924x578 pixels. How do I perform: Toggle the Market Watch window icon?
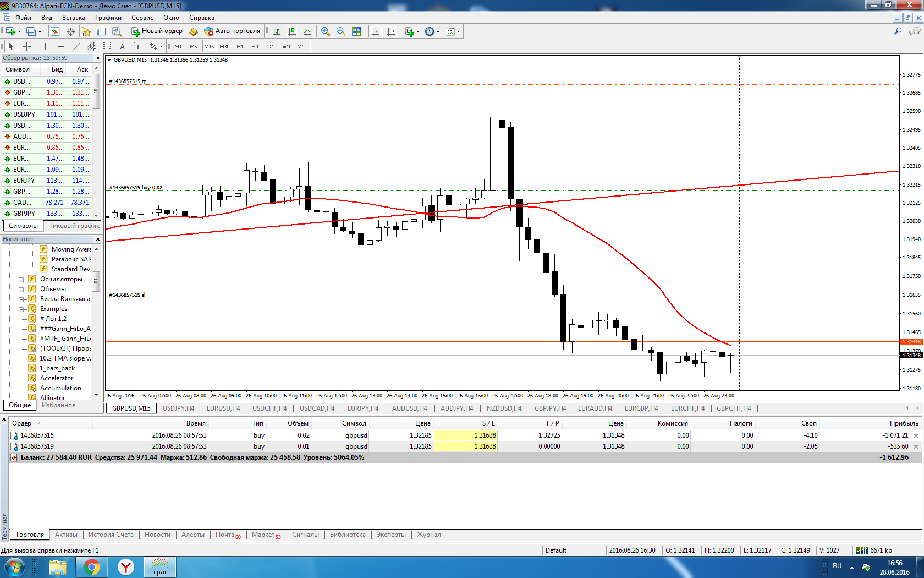[x=55, y=31]
